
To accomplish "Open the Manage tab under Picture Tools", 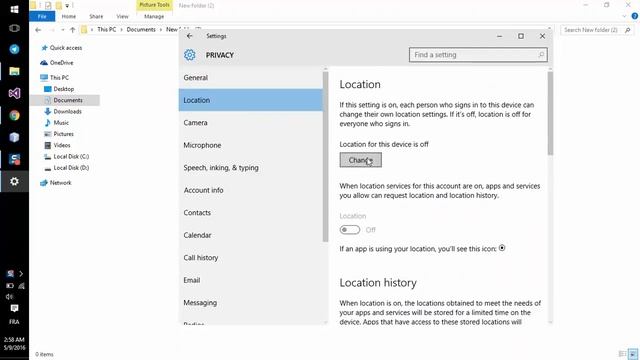I will tap(154, 16).
